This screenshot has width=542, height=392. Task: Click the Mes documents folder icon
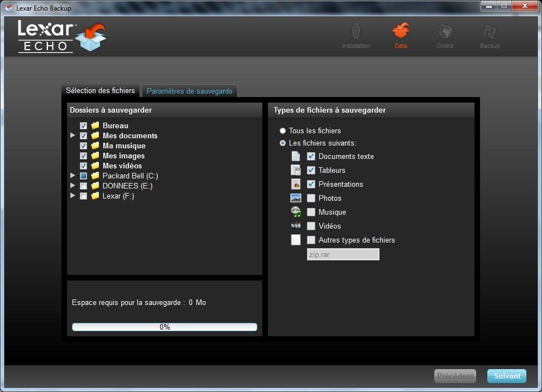[95, 135]
